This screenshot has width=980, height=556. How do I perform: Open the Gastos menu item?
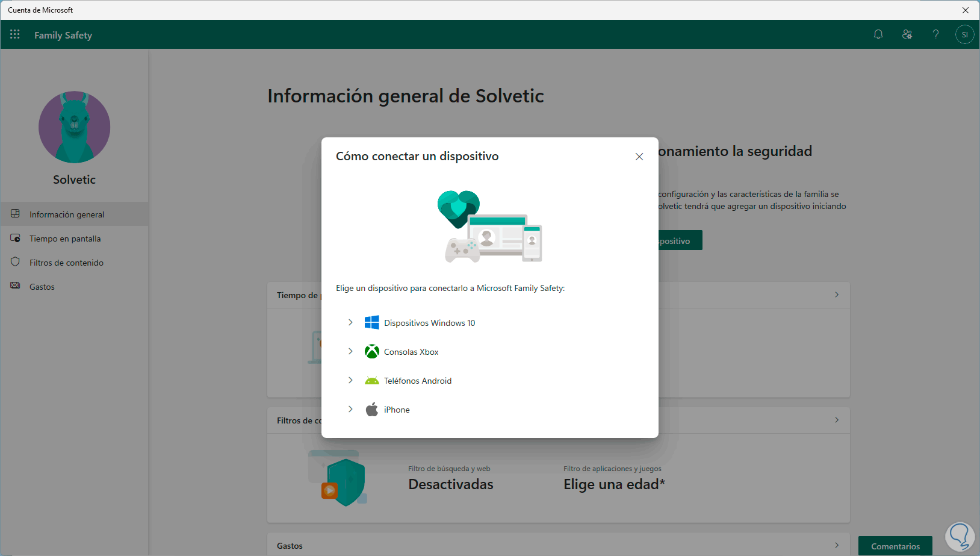click(x=74, y=286)
